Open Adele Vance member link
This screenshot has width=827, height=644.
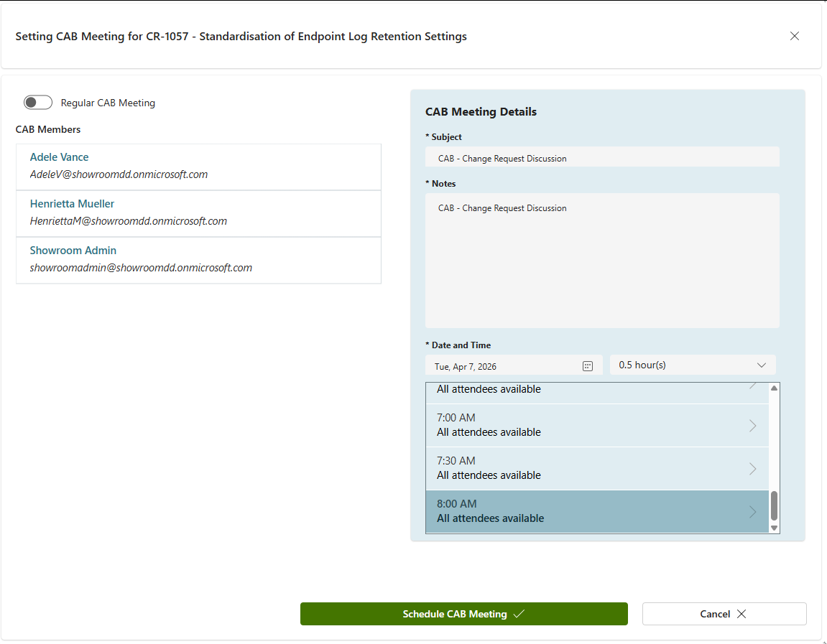pyautogui.click(x=59, y=157)
